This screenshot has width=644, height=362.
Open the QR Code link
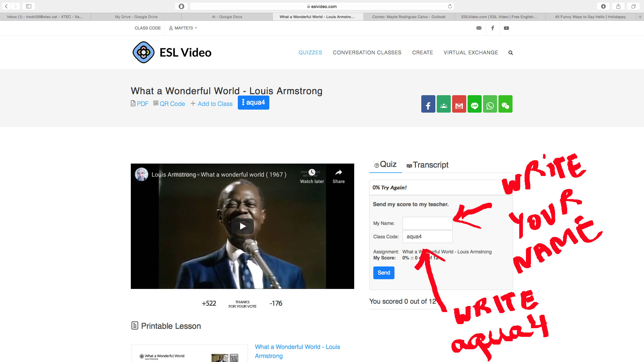(169, 104)
